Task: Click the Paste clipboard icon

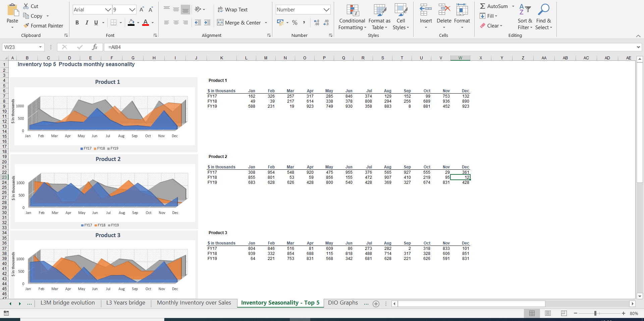Action: pos(13,10)
